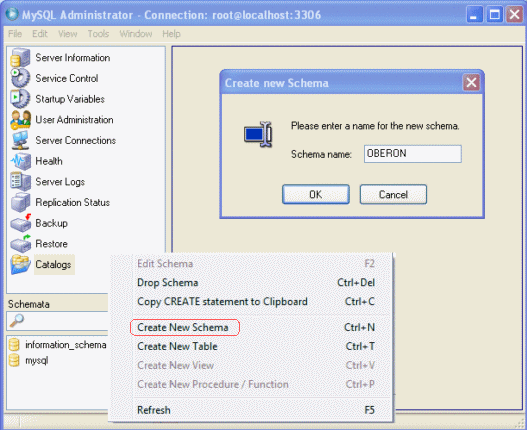Image resolution: width=527 pixels, height=430 pixels.
Task: Click the Schema name input field
Action: coord(413,154)
